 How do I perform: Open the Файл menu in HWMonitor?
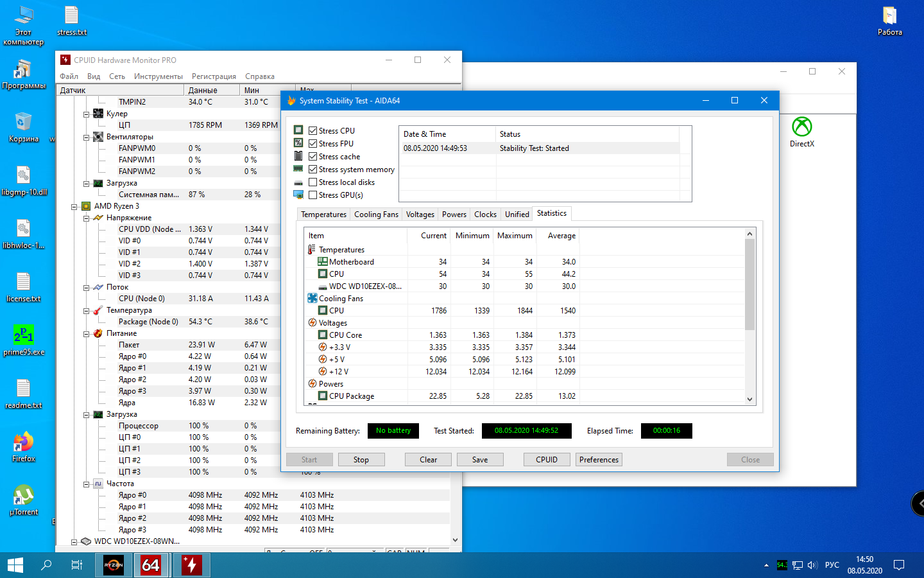point(69,76)
